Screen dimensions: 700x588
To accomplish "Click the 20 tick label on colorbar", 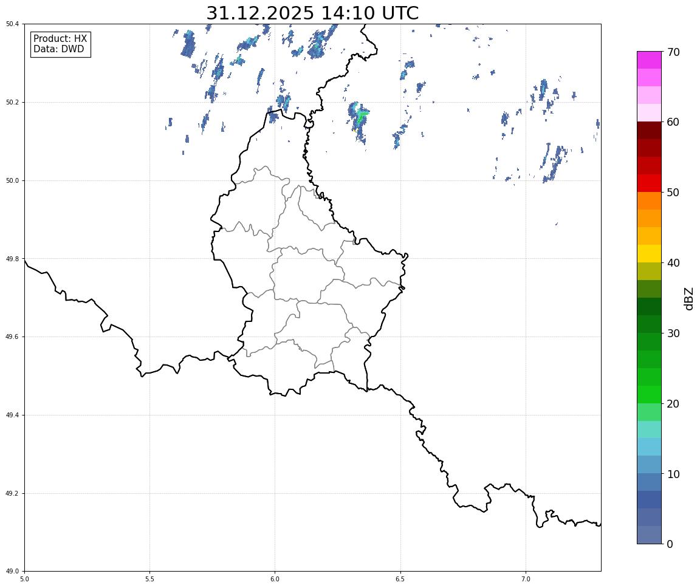I will click(x=673, y=404).
